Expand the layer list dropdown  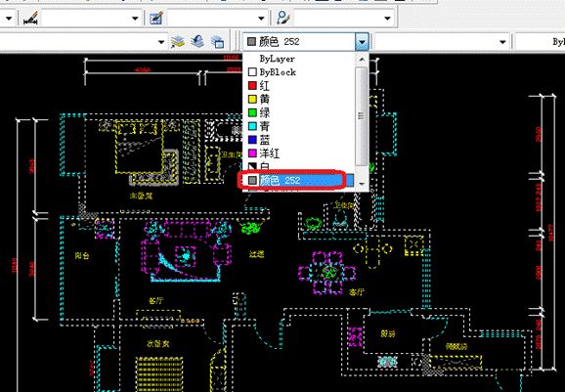coord(161,42)
